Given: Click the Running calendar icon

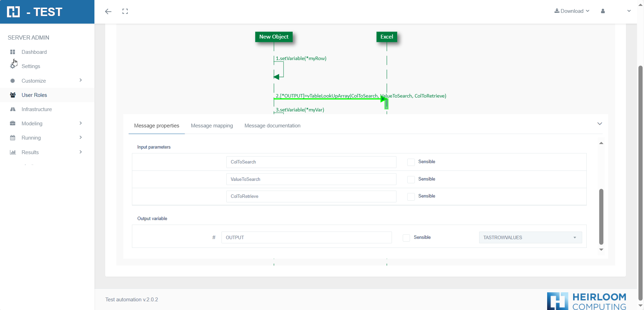Looking at the screenshot, I should (x=13, y=138).
